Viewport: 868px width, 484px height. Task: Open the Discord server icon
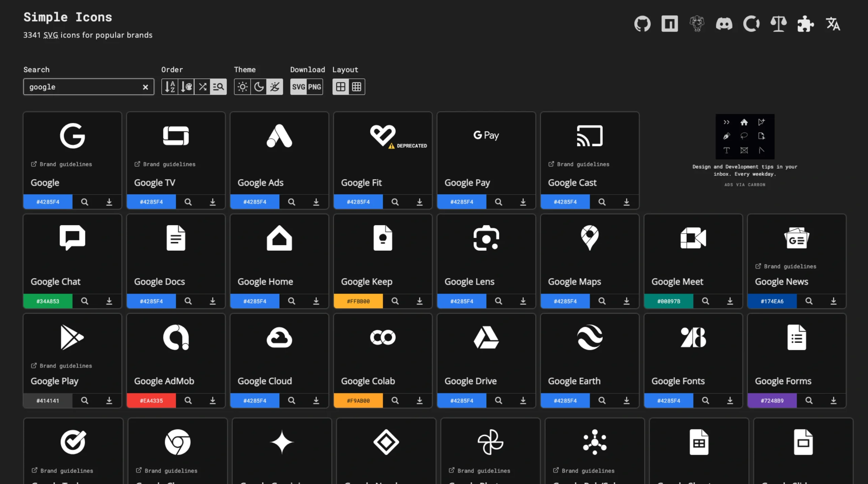(724, 24)
